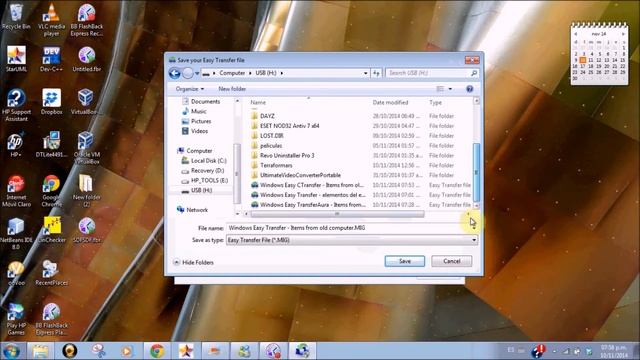Expand recent pages dropdown beside forward button
Viewport: 640px width, 360px height.
197,73
